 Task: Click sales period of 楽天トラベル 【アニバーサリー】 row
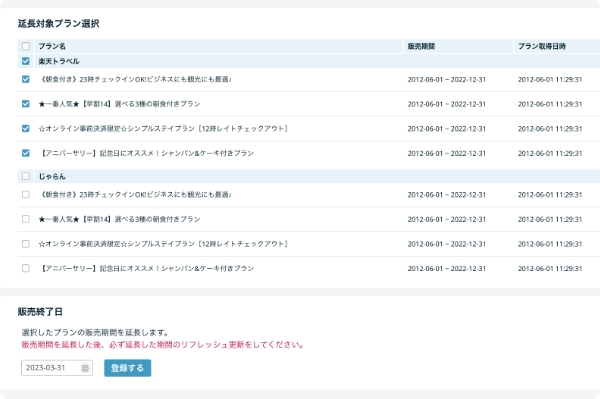(447, 153)
